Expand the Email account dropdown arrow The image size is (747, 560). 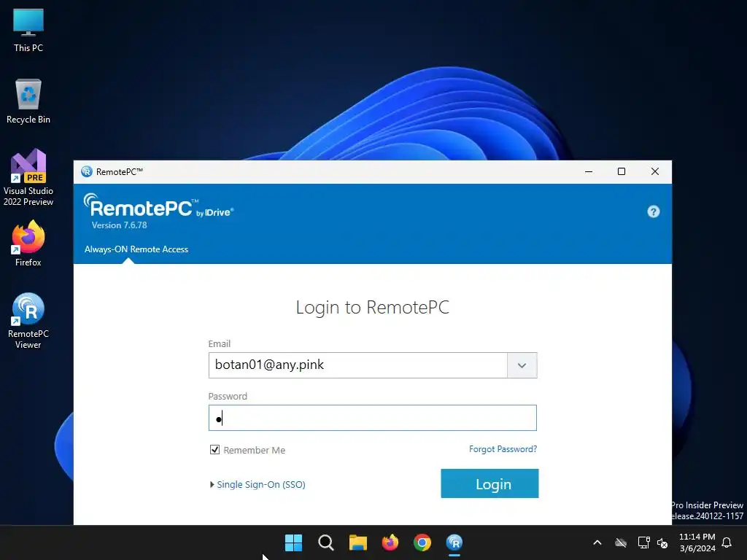[522, 365]
